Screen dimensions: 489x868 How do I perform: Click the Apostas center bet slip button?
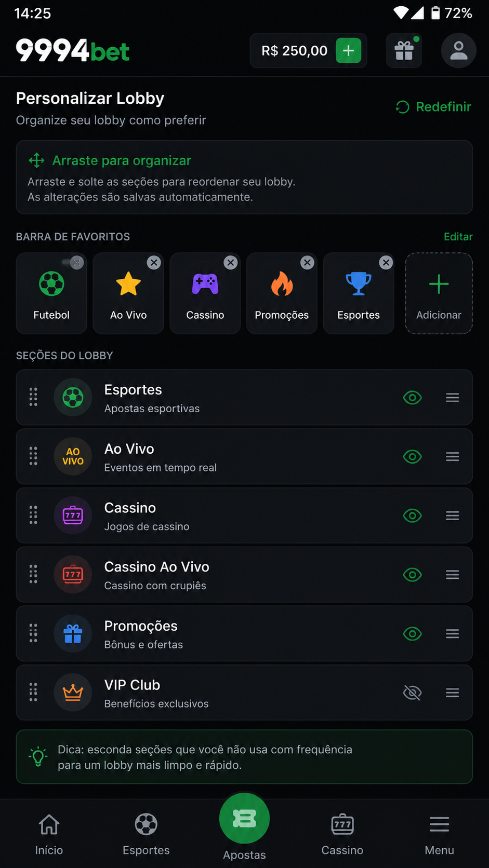pyautogui.click(x=244, y=819)
